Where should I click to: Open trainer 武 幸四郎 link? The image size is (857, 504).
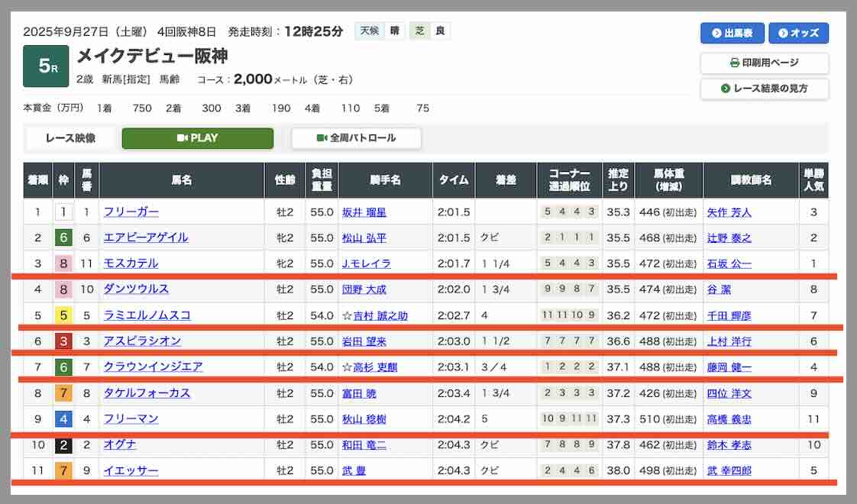(729, 470)
